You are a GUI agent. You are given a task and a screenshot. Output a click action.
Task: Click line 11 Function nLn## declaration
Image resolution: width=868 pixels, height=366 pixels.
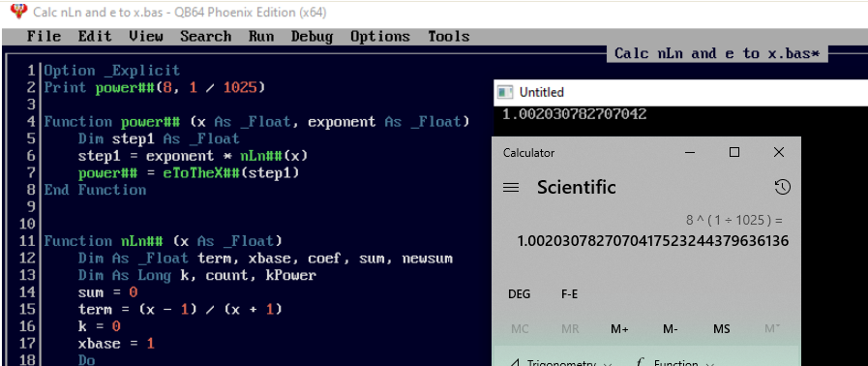pos(164,241)
